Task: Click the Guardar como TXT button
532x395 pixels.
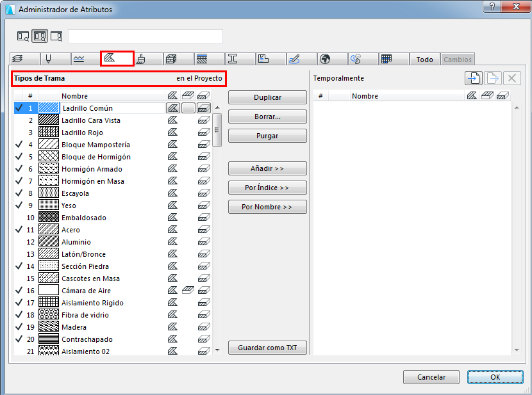Action: (267, 348)
